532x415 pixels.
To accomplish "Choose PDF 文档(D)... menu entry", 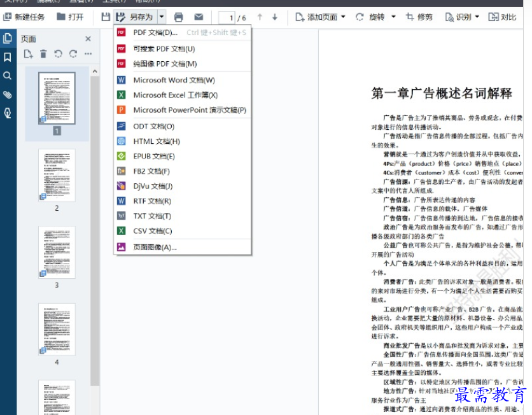I will [183, 32].
